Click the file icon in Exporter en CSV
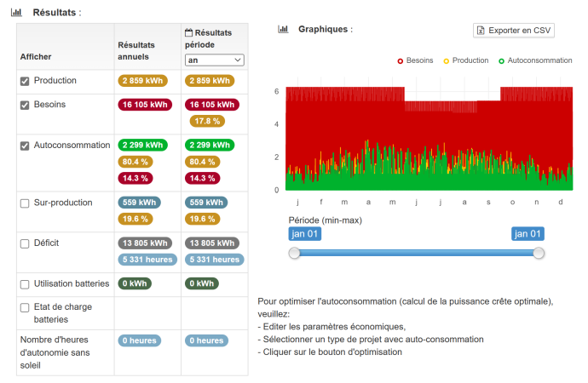The width and height of the screenshot is (588, 383). [481, 31]
